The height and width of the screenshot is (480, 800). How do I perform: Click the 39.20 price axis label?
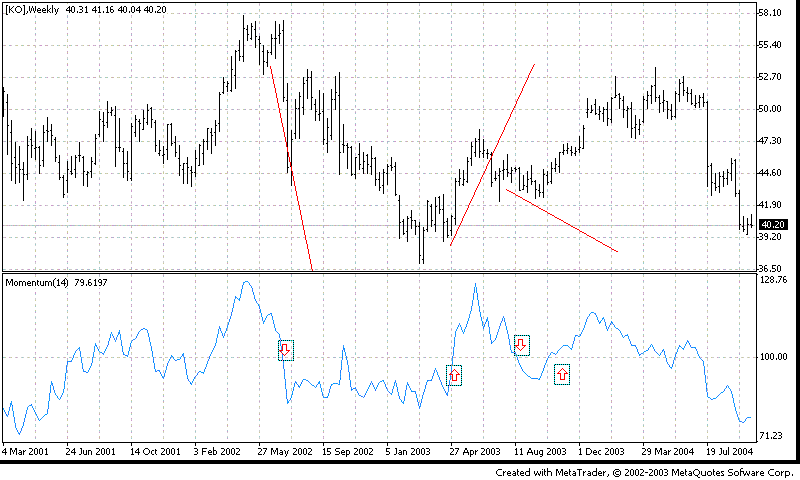click(x=770, y=237)
